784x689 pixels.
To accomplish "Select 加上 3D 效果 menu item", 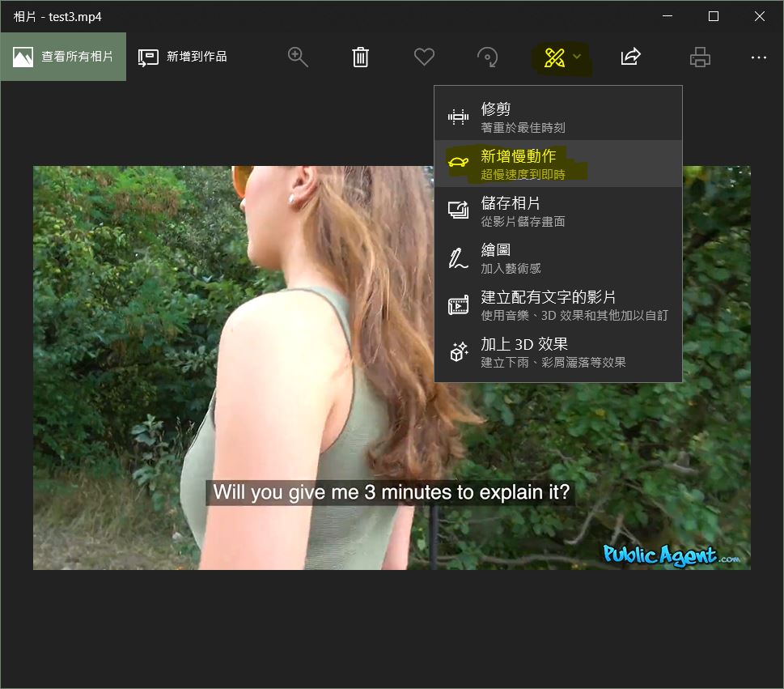I will [x=558, y=351].
